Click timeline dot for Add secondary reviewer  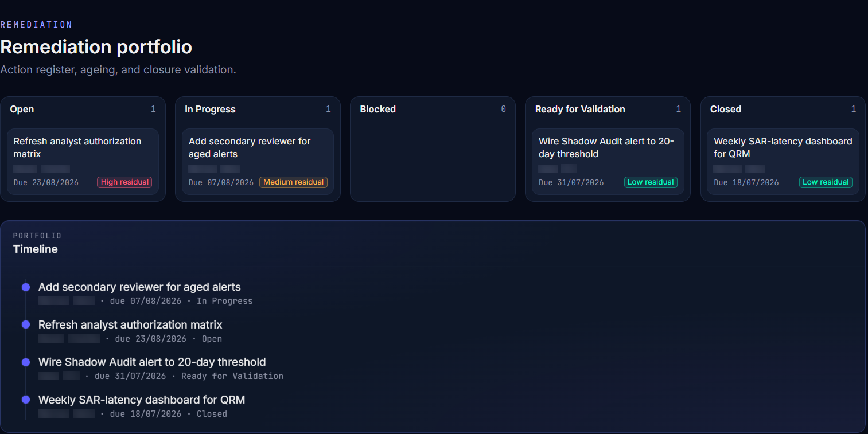click(x=26, y=287)
